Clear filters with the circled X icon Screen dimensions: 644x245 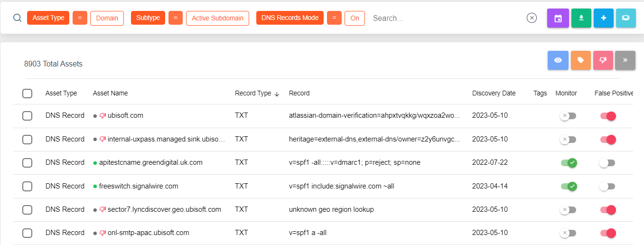[532, 18]
